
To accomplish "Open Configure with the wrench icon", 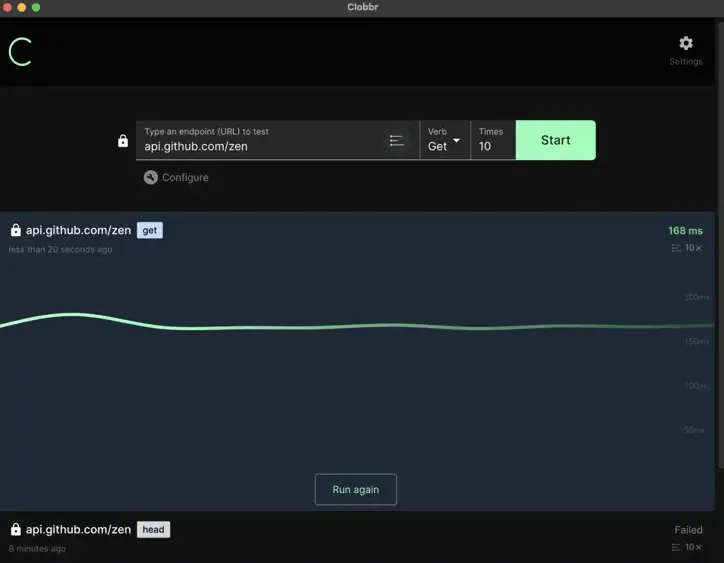I will point(151,177).
